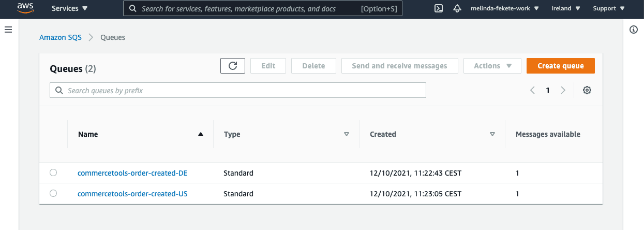Open the hamburger side navigation menu

8,30
